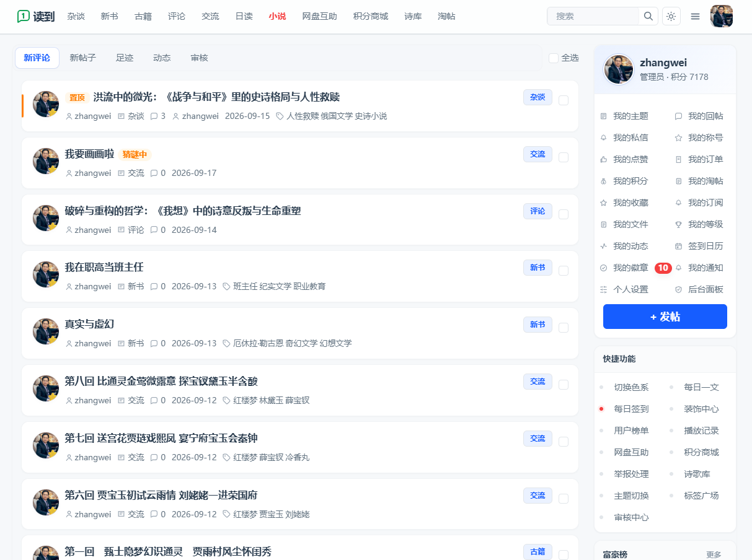Check the box for 真实与虚幻 post

coord(564,328)
